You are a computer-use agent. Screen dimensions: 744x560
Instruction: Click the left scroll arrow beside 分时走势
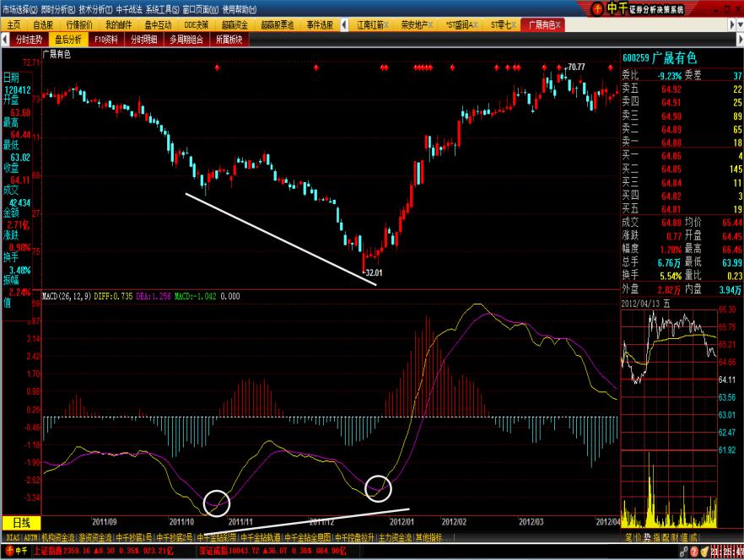pyautogui.click(x=7, y=38)
